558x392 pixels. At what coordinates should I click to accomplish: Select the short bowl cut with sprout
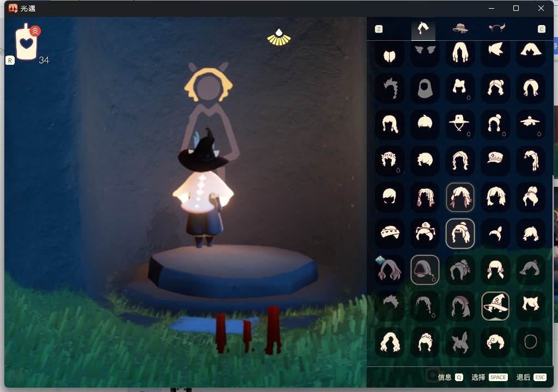[425, 124]
